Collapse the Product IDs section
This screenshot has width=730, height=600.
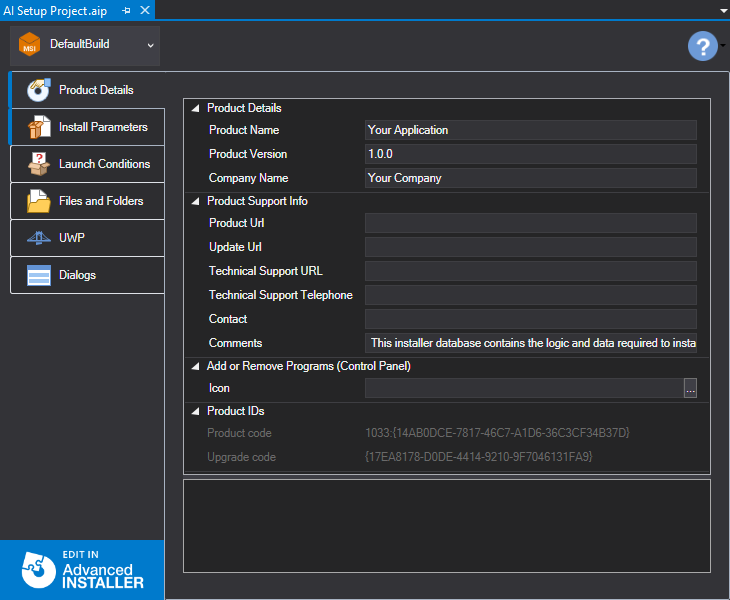[x=195, y=411]
